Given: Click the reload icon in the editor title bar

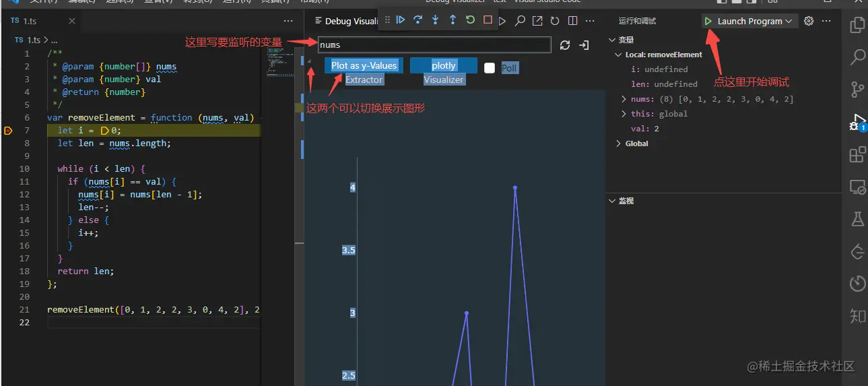Looking at the screenshot, I should [555, 21].
